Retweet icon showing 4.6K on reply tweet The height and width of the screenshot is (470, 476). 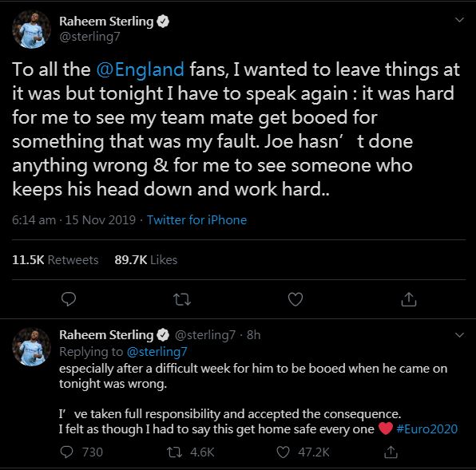coord(191,452)
